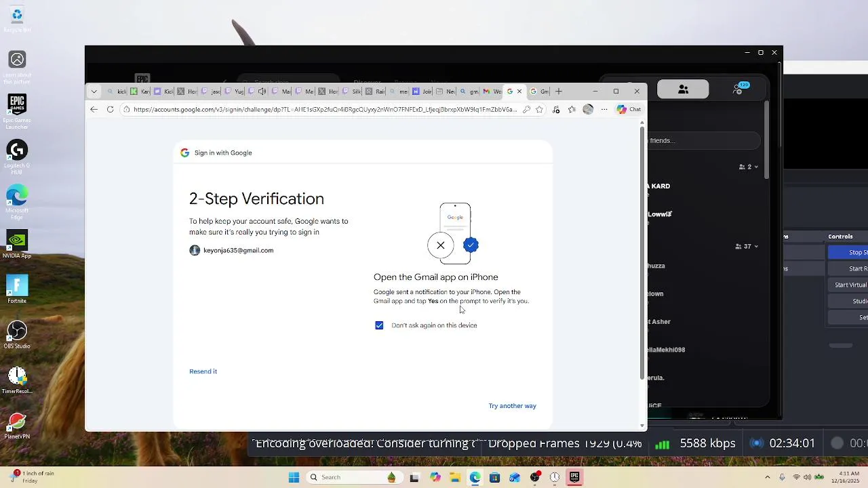Click Start Recording in OBS controls
Screen dimensions: 868x488
pos(848,268)
